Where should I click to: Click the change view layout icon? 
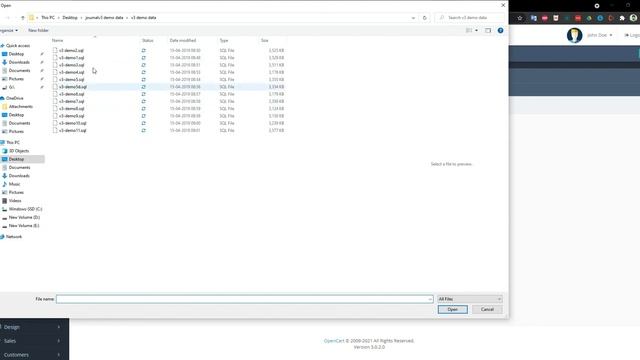469,30
